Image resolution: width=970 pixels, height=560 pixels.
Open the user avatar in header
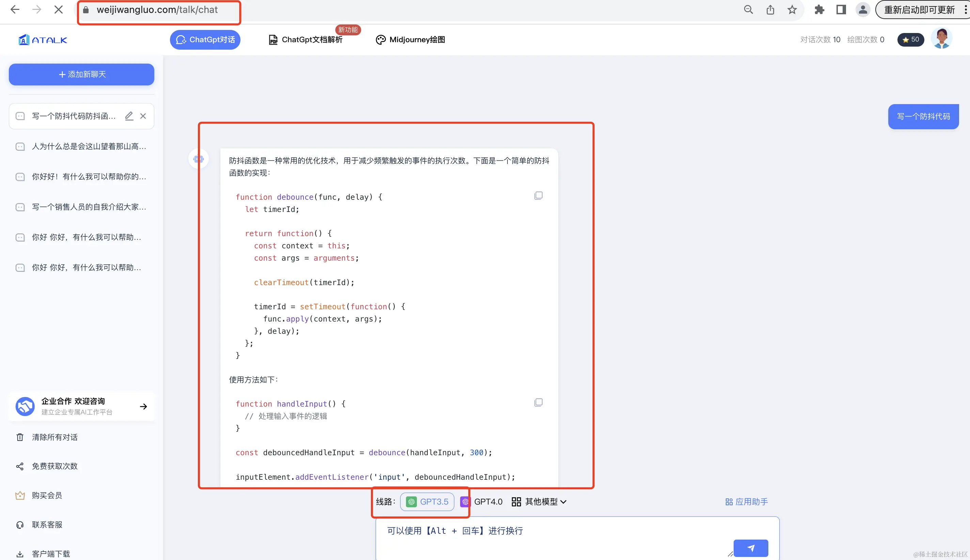click(941, 39)
